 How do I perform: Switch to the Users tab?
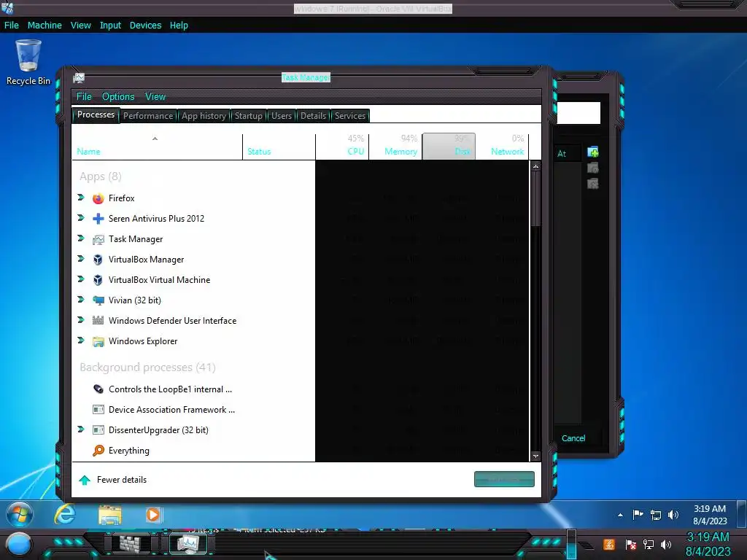point(282,116)
